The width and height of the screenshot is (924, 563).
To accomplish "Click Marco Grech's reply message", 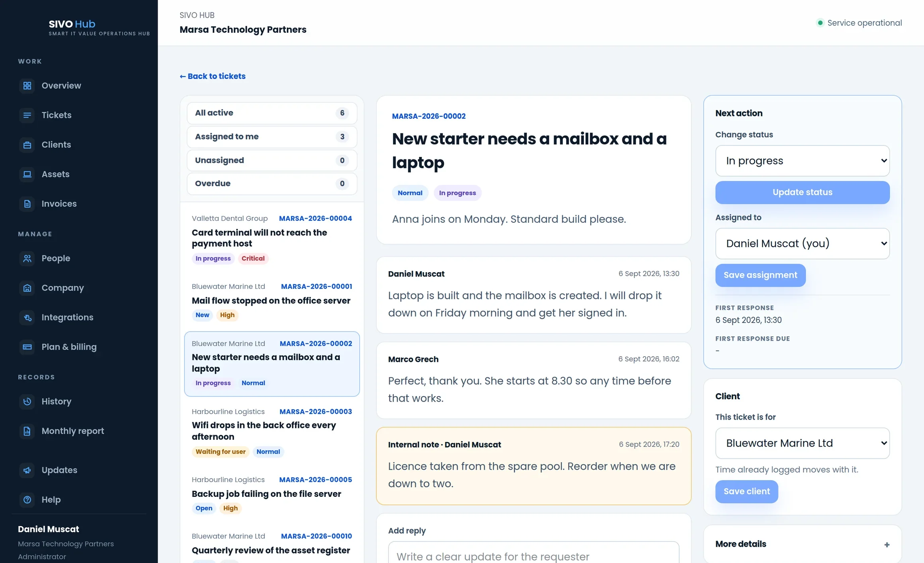I will (x=533, y=380).
